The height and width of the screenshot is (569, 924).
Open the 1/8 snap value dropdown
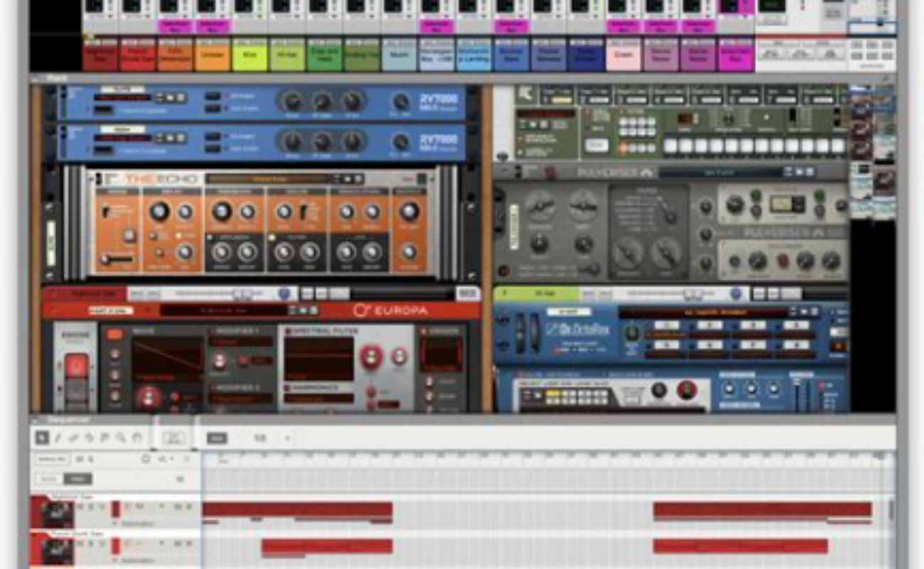287,438
